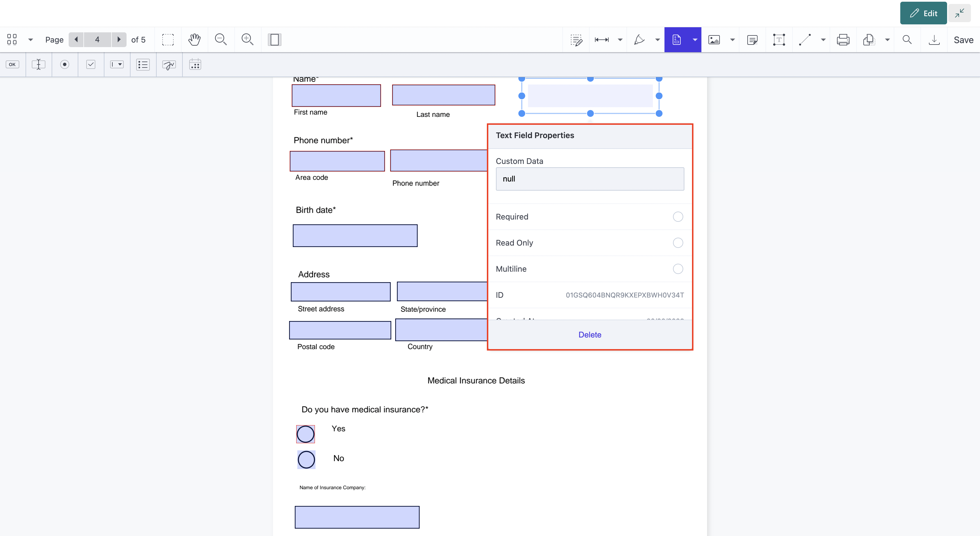
Task: Open the thumbnail sidebar dropdown arrow
Action: coord(30,39)
